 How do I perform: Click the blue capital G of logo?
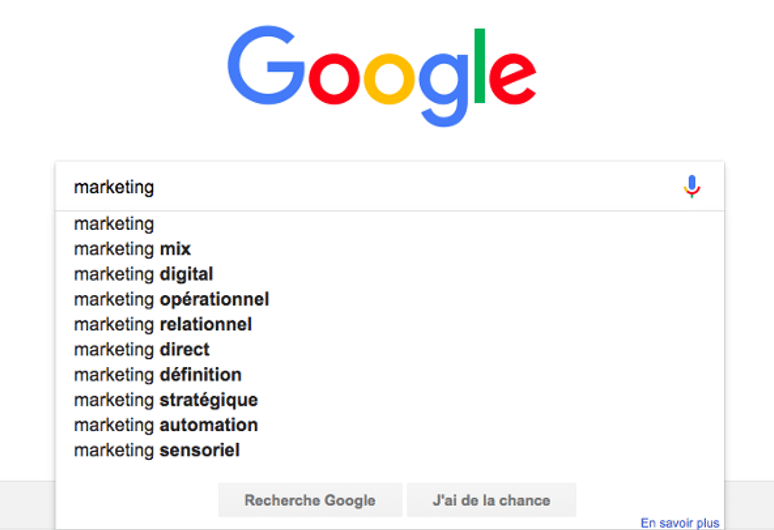266,65
